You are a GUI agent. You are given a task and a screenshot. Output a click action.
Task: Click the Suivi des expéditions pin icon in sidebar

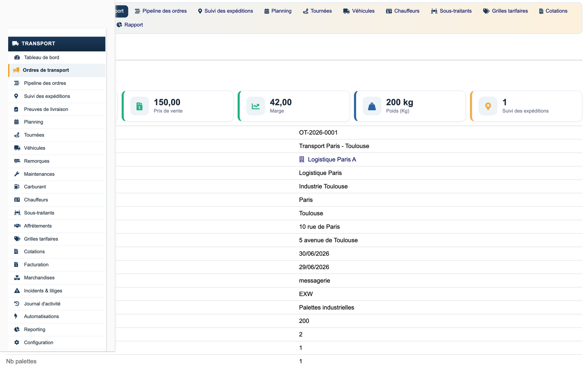click(16, 96)
